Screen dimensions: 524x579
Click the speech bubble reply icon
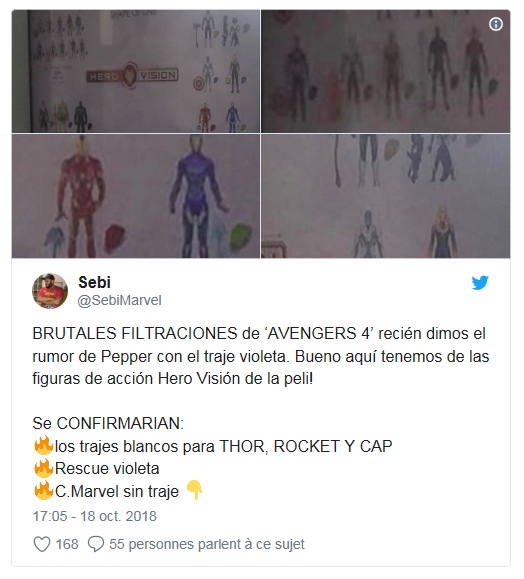coord(96,544)
